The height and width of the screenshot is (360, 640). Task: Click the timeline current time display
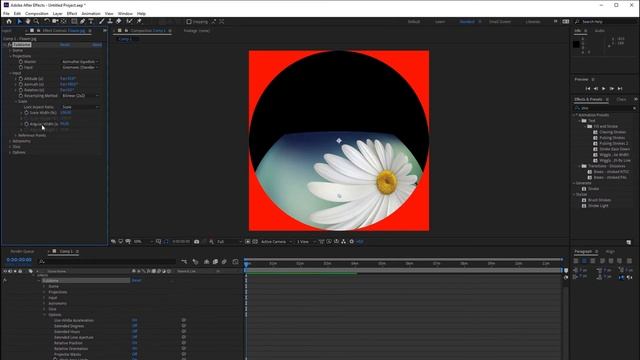click(x=19, y=260)
